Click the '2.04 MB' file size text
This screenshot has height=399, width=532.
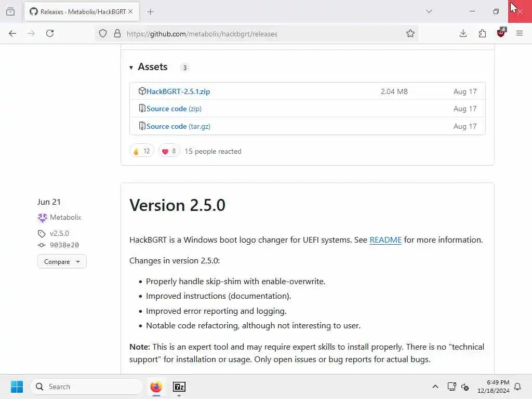(x=394, y=91)
